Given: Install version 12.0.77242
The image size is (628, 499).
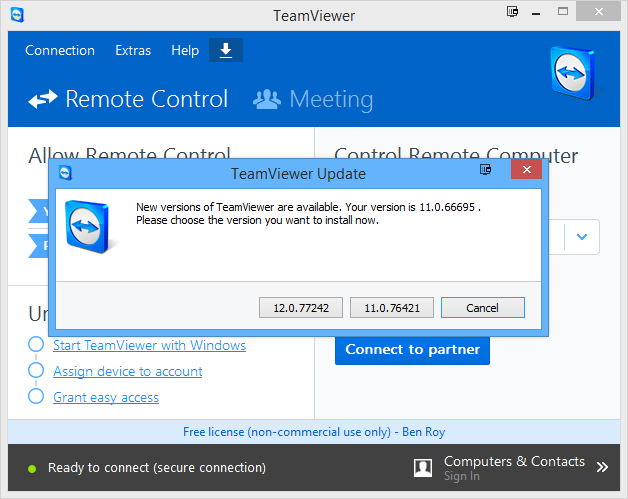Looking at the screenshot, I should pos(300,308).
